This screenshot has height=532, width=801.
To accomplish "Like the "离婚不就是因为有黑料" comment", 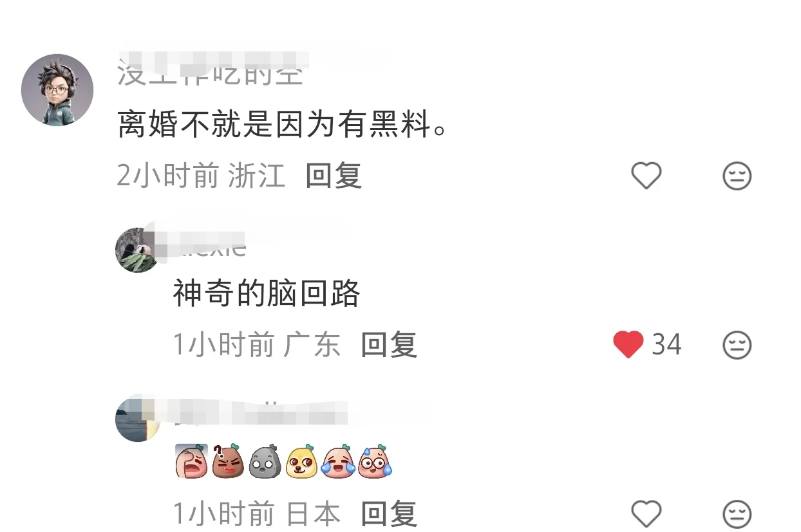I will click(x=646, y=176).
